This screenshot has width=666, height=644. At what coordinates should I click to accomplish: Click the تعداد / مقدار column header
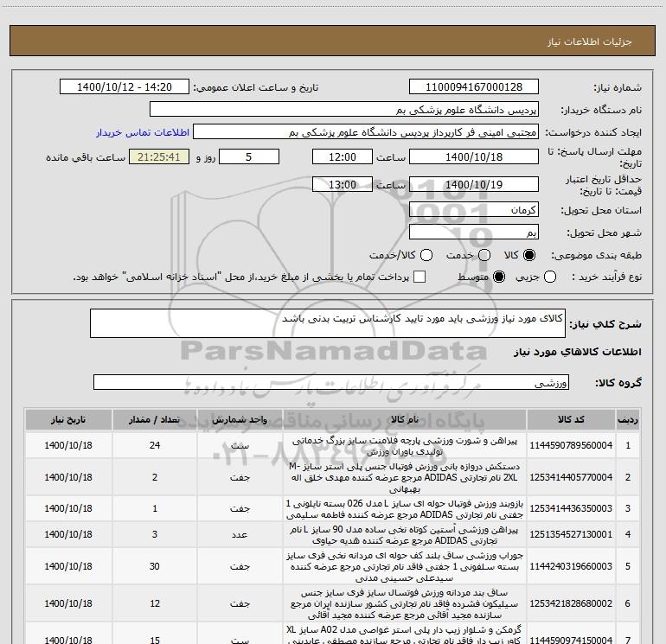(155, 420)
